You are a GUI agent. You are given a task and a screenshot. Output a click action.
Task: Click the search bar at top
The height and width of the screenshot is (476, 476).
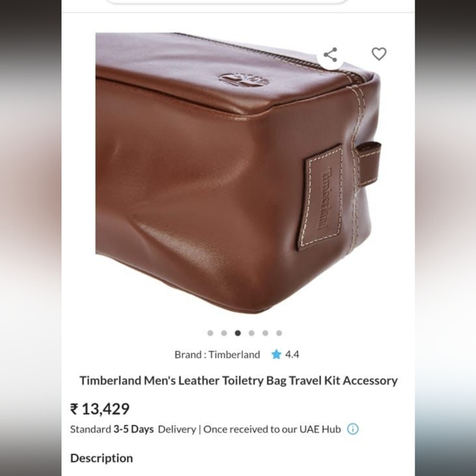[x=227, y=2]
